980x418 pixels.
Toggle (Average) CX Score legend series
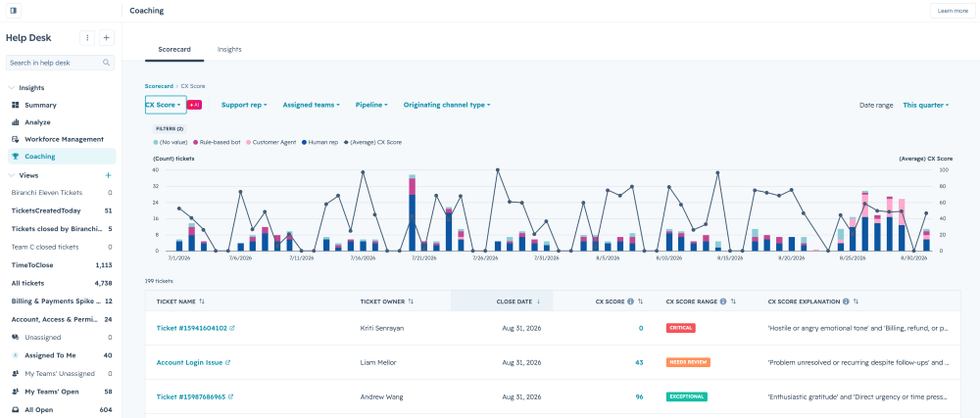pos(371,142)
